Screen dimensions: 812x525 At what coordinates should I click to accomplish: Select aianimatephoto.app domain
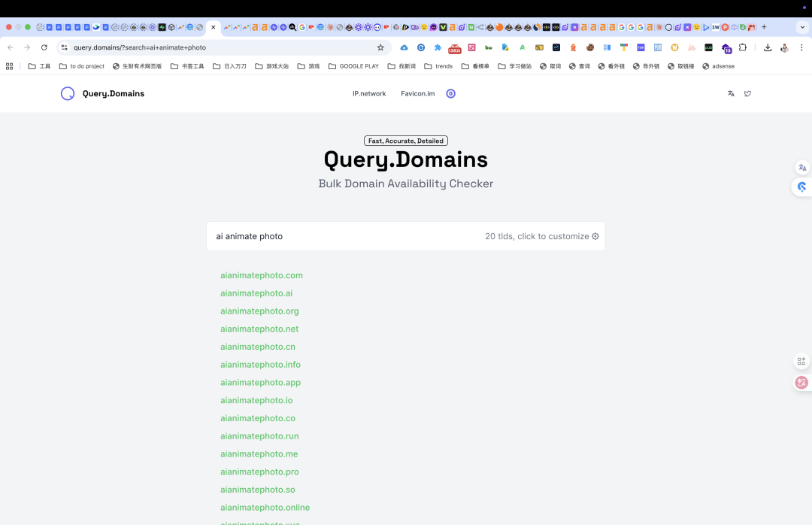pos(260,383)
